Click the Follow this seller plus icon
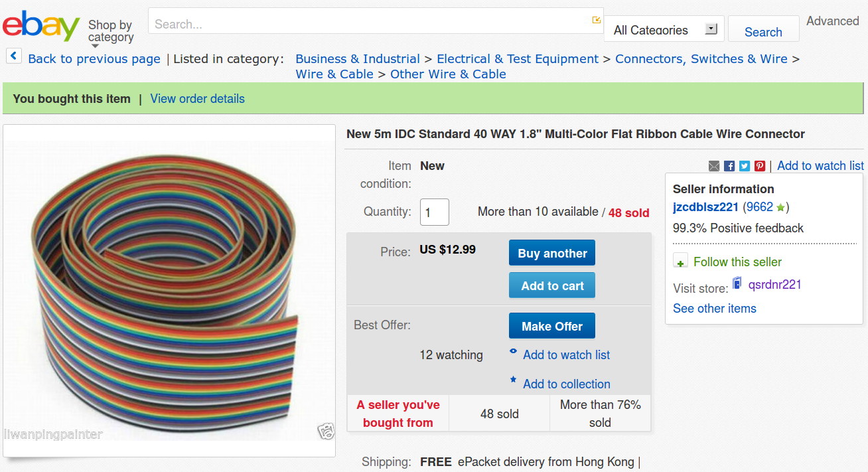Image resolution: width=868 pixels, height=472 pixels. pos(680,262)
